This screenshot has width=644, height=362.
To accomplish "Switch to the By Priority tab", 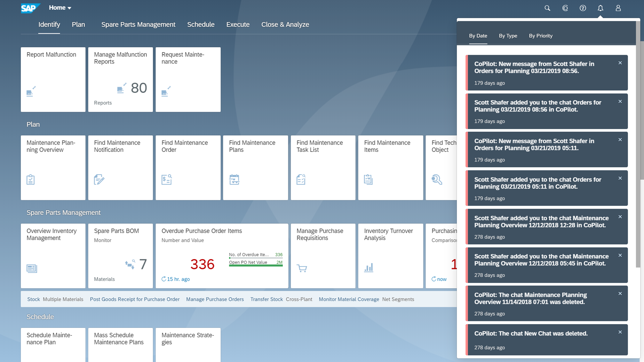I will pyautogui.click(x=540, y=36).
